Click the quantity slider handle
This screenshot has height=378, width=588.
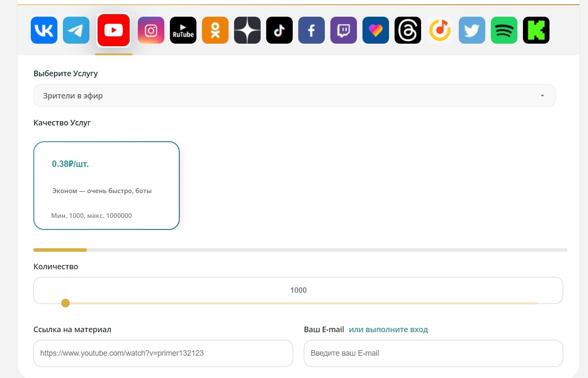(x=65, y=303)
